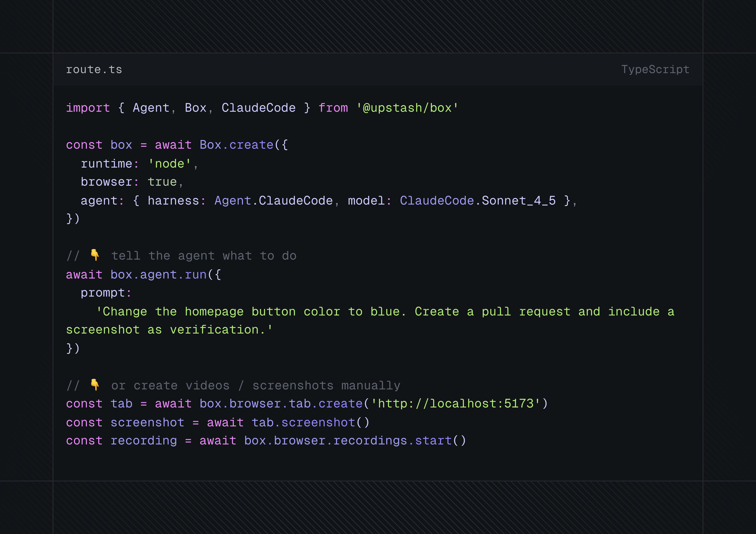Click "Agent.ClaudeCode" harness value

(x=274, y=201)
